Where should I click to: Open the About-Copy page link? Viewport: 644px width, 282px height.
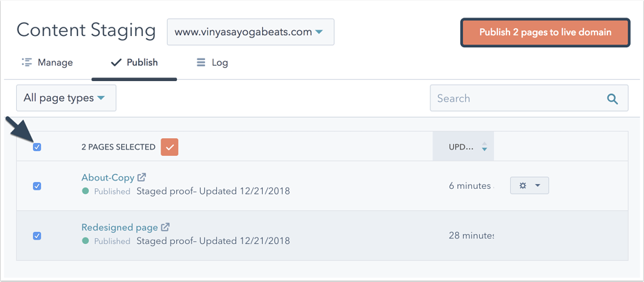(108, 178)
